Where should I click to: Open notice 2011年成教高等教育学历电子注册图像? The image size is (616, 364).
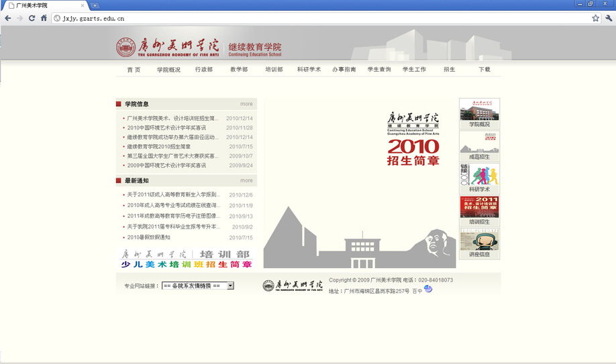(x=173, y=216)
